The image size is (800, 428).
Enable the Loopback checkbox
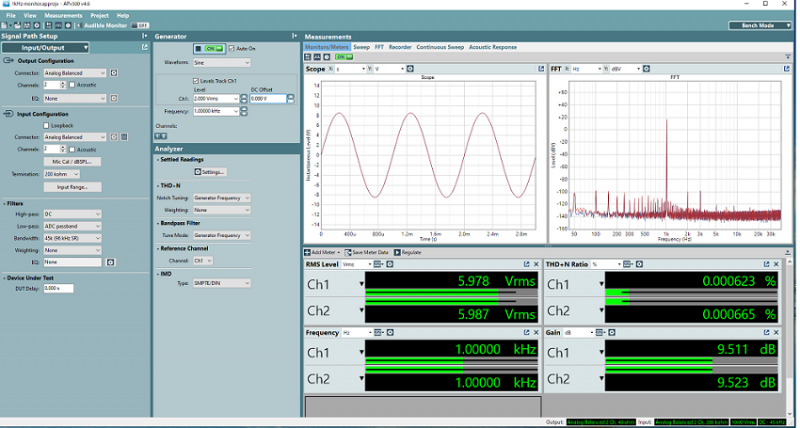[46, 125]
